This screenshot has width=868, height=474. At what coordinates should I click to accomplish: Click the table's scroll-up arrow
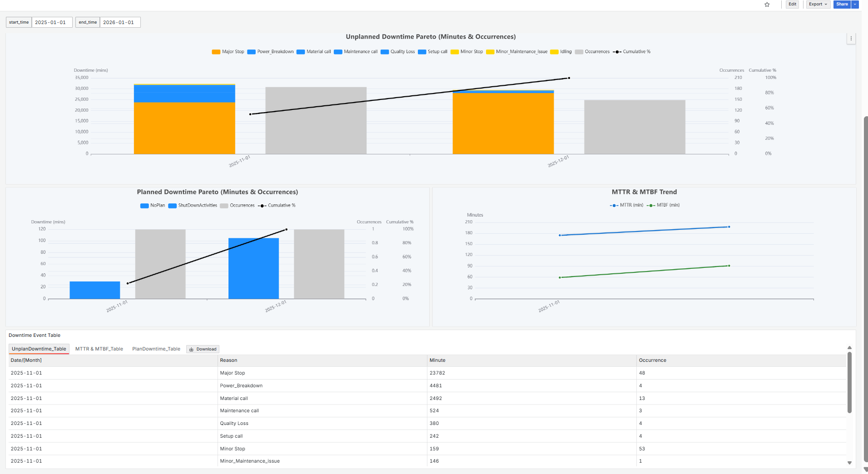(x=849, y=348)
